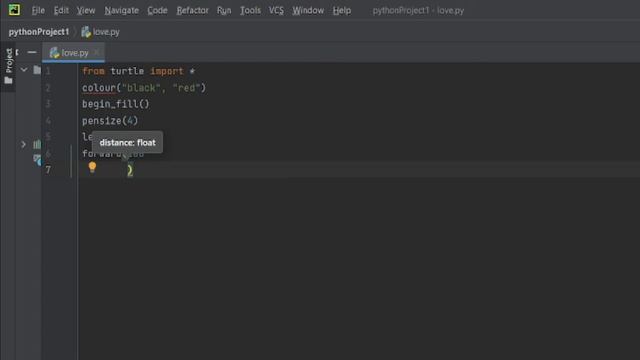Open the Tools menu
640x360 pixels.
pyautogui.click(x=250, y=11)
